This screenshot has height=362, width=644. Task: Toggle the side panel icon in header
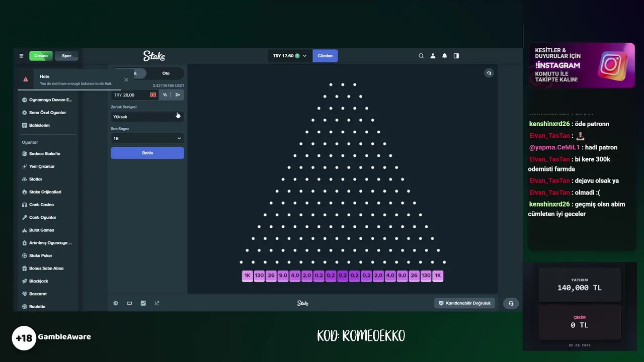pyautogui.click(x=456, y=56)
